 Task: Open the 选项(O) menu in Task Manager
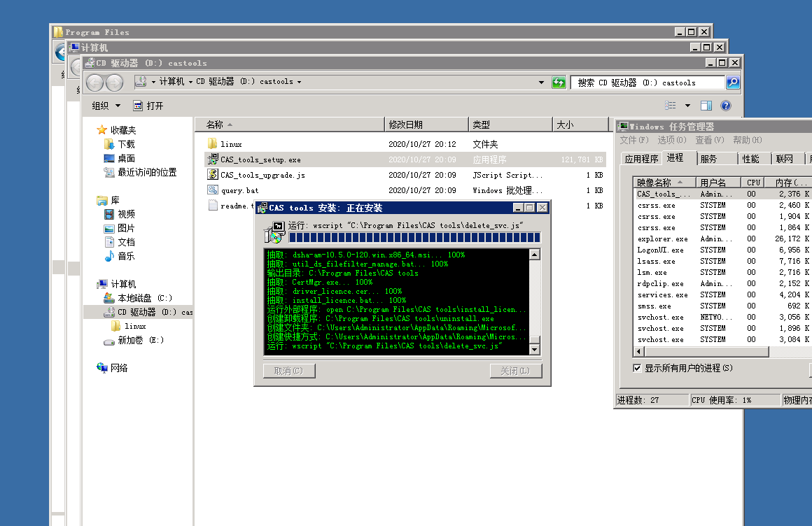671,141
